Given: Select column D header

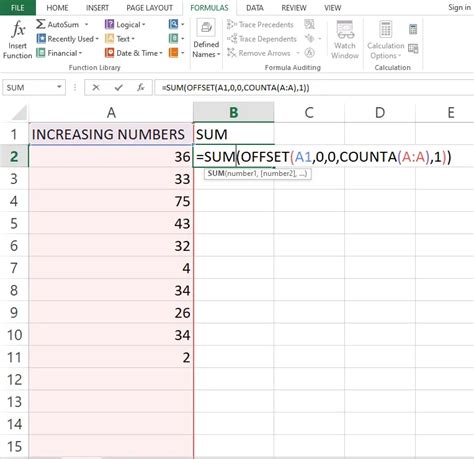Looking at the screenshot, I should coord(380,113).
